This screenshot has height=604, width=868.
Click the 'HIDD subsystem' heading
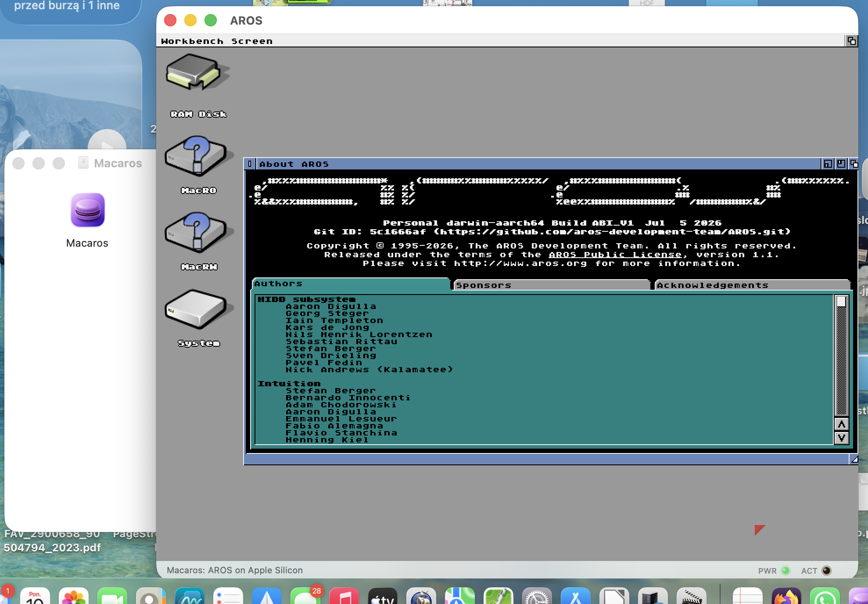click(x=307, y=299)
